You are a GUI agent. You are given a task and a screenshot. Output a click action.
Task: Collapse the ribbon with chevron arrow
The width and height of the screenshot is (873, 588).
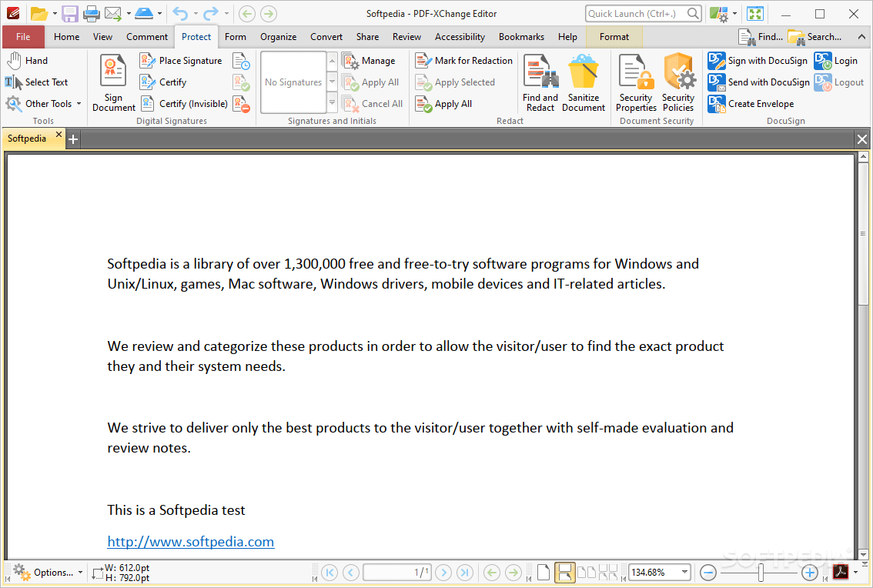click(x=861, y=37)
